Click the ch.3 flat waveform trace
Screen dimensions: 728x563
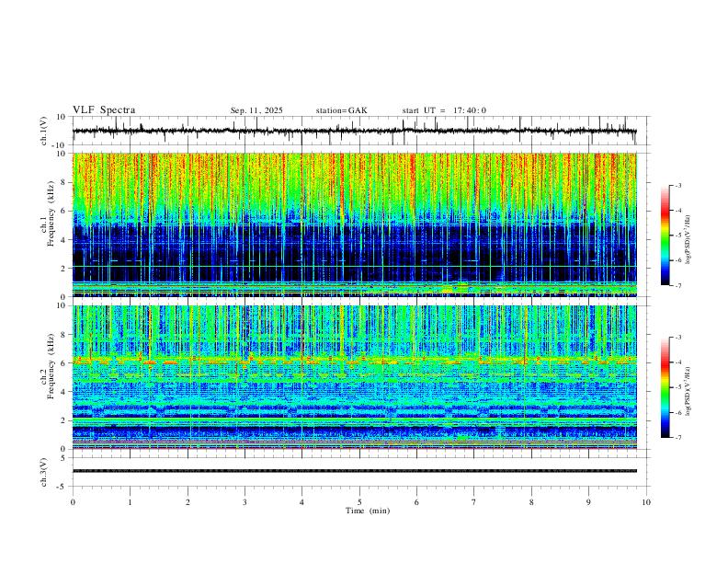355,471
